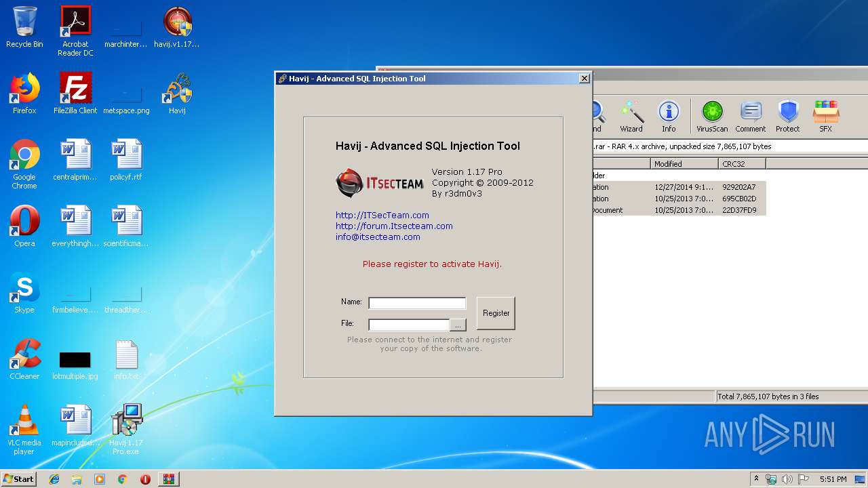Select lotmultiple.jpg image file
The width and height of the screenshot is (868, 488).
[x=75, y=365]
